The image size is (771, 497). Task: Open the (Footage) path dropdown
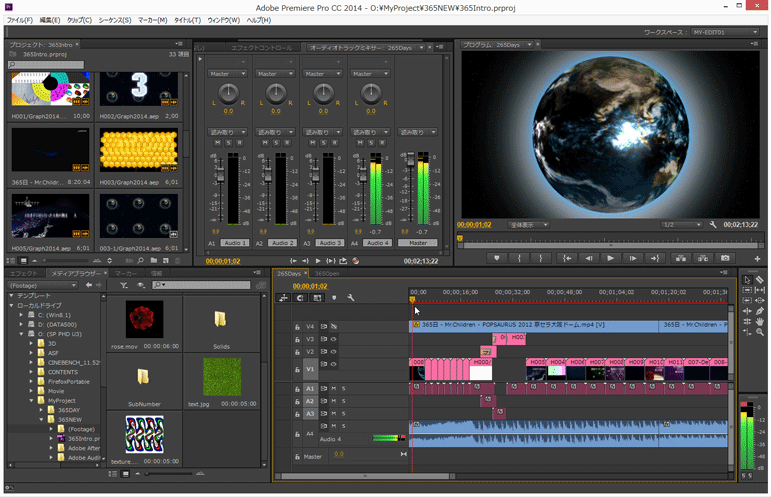(43, 285)
